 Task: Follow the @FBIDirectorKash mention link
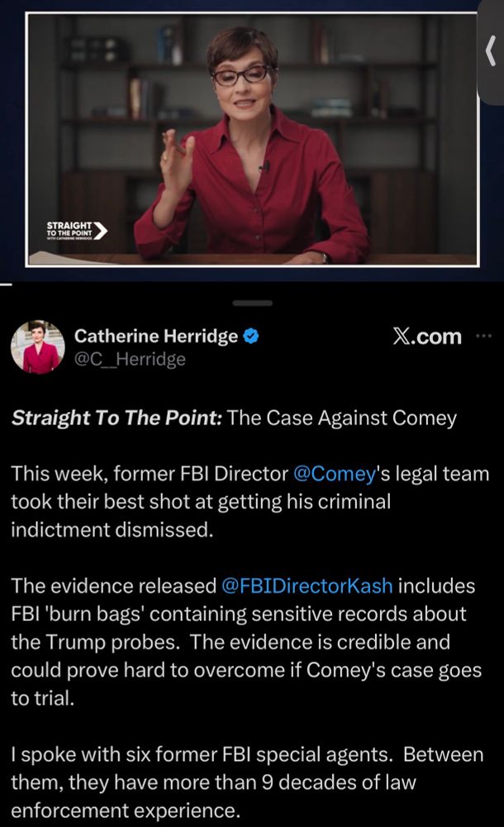tap(307, 586)
